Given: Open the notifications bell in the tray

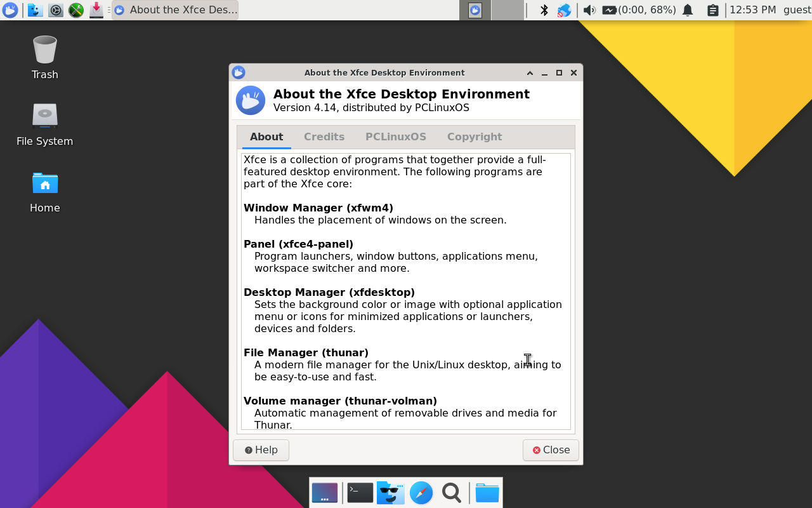Looking at the screenshot, I should pyautogui.click(x=688, y=10).
